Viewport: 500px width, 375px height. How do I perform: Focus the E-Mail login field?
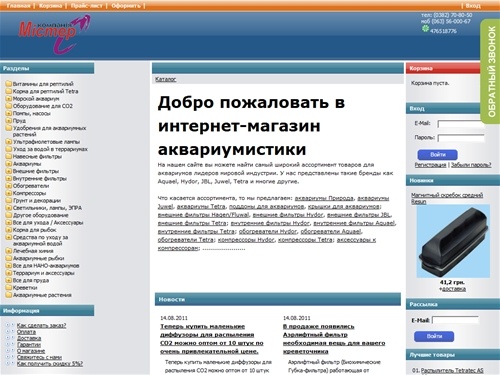[461, 124]
